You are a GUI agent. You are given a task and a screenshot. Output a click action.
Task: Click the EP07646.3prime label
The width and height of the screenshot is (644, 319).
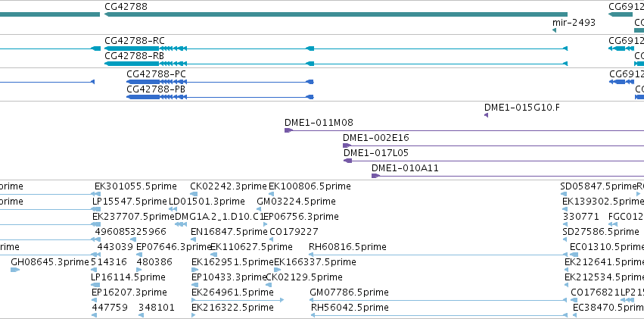pyautogui.click(x=173, y=247)
